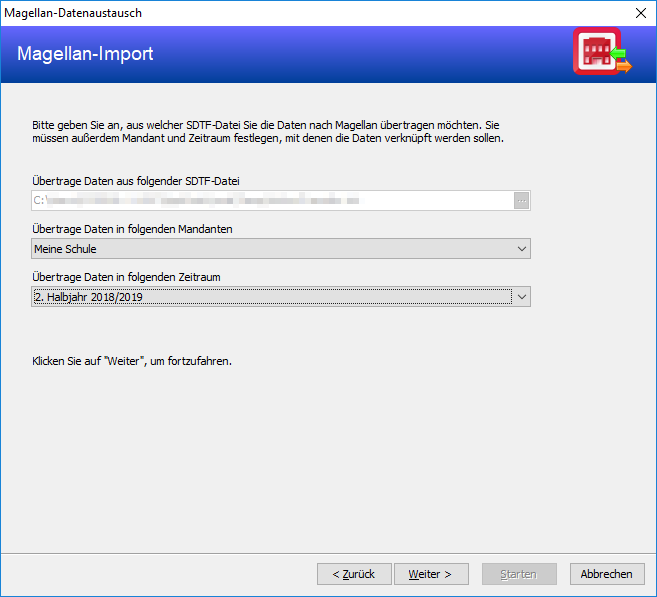Click the 'Klicken Sie auf Weiter' hint text
Image resolution: width=657 pixels, height=597 pixels.
(132, 361)
